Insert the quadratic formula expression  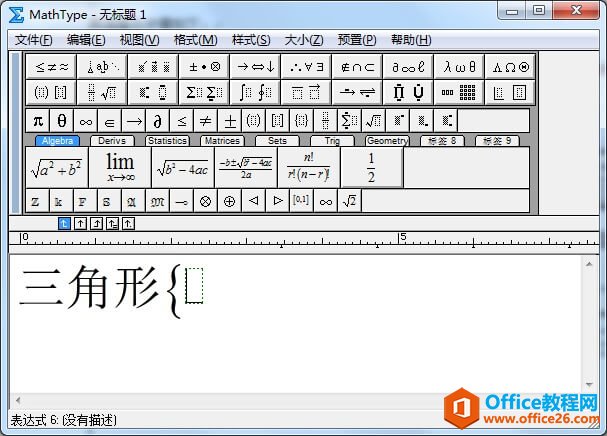pyautogui.click(x=246, y=167)
